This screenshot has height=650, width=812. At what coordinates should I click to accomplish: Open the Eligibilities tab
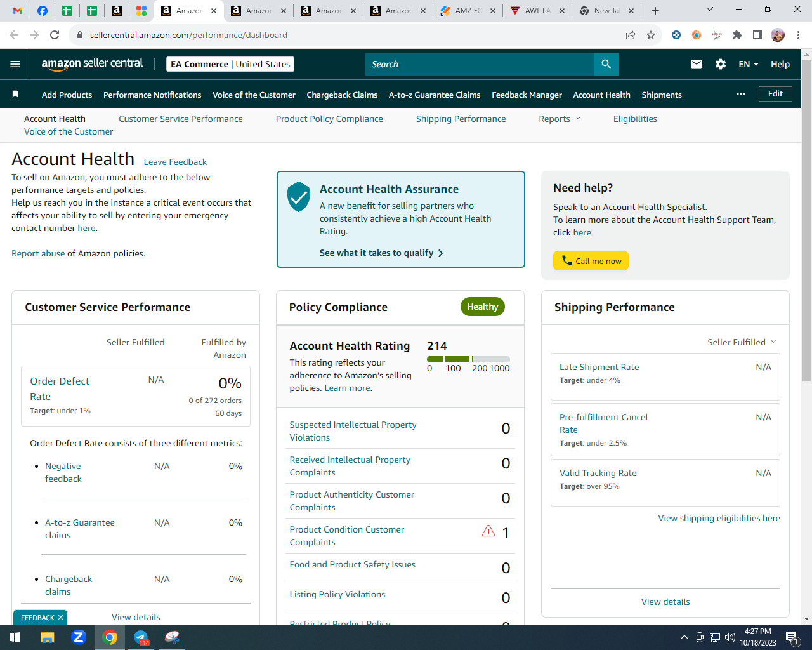coord(635,119)
